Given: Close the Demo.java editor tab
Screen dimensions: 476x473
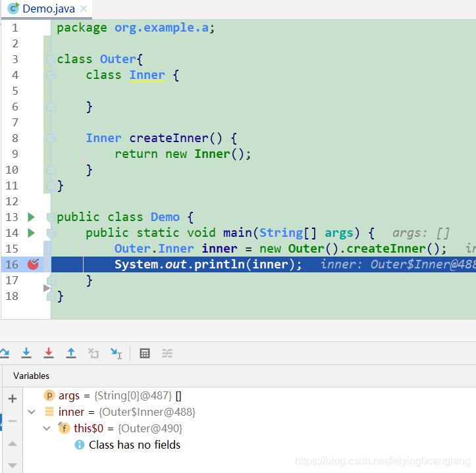Looking at the screenshot, I should point(84,9).
